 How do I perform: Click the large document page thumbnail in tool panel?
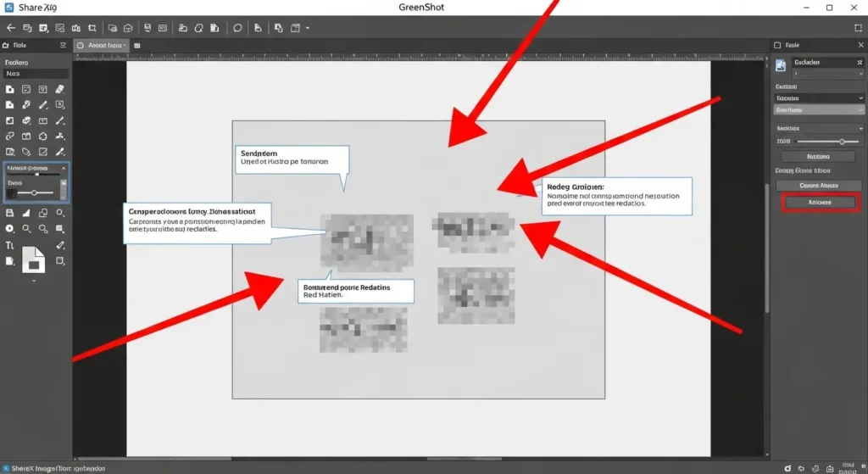pos(33,259)
